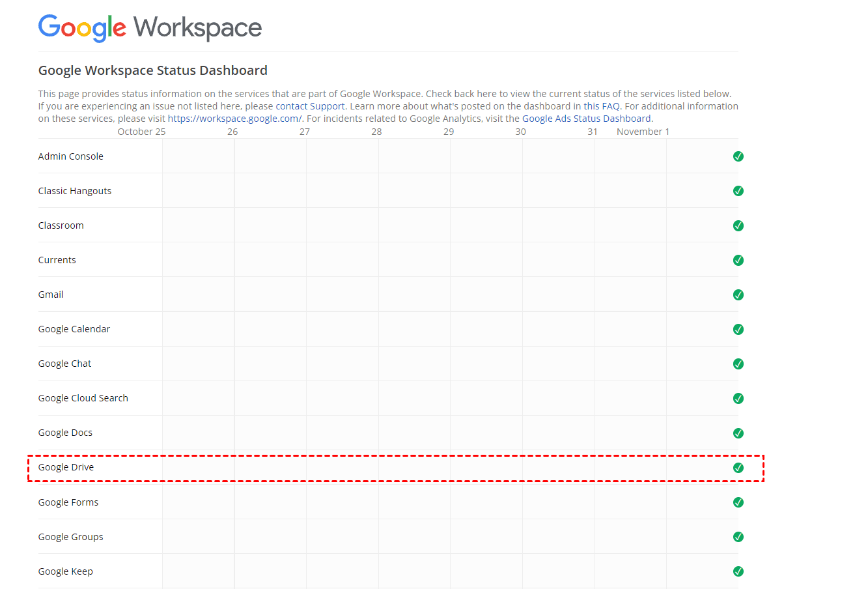Viewport: 868px width, 589px height.
Task: Click the Gmail green status checkmark
Action: pos(738,294)
